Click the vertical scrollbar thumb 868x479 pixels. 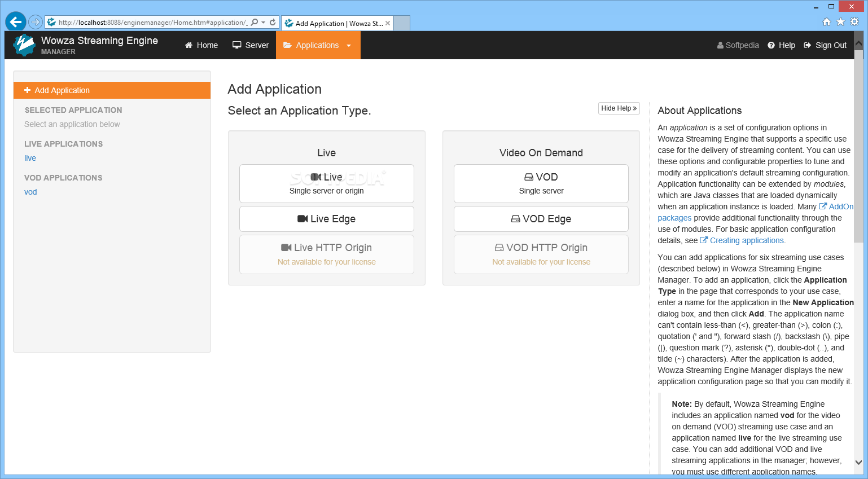858,146
